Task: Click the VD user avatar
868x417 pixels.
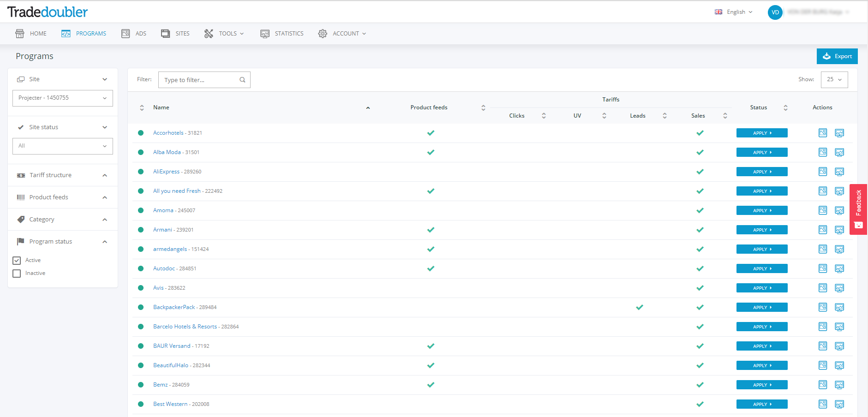Action: 775,12
